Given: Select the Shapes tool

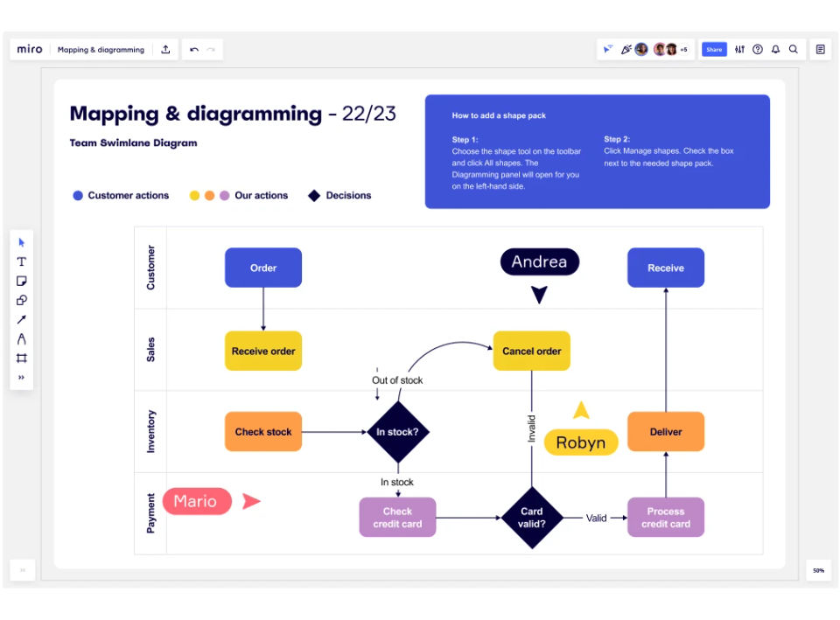Looking at the screenshot, I should click(21, 300).
